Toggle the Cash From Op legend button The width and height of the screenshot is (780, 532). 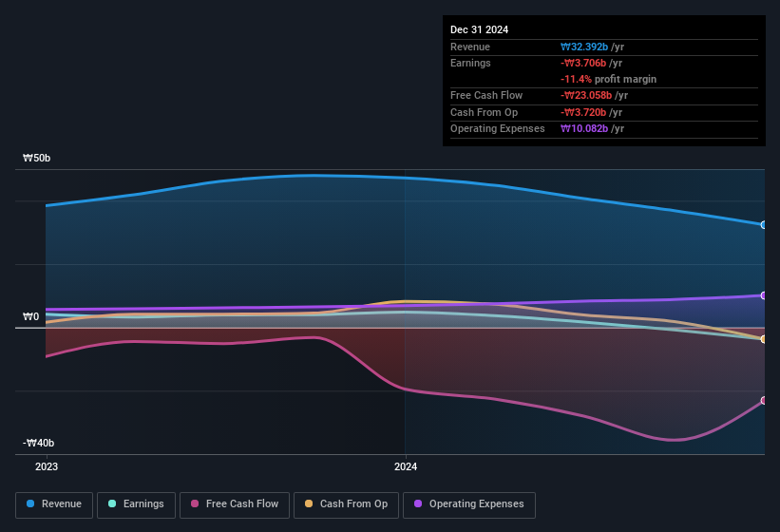(346, 505)
